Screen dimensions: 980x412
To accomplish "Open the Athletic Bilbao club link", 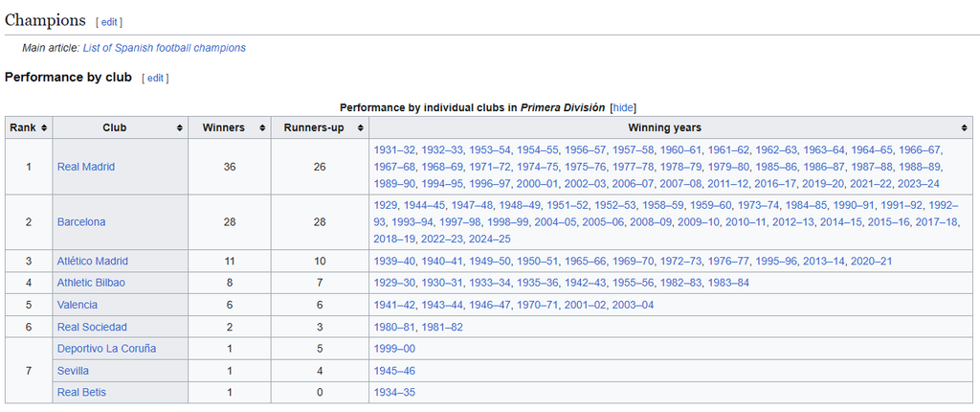I will (91, 283).
